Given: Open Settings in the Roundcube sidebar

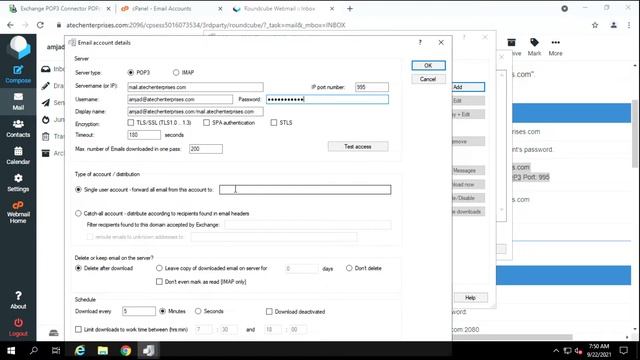Looking at the screenshot, I should click(x=18, y=183).
